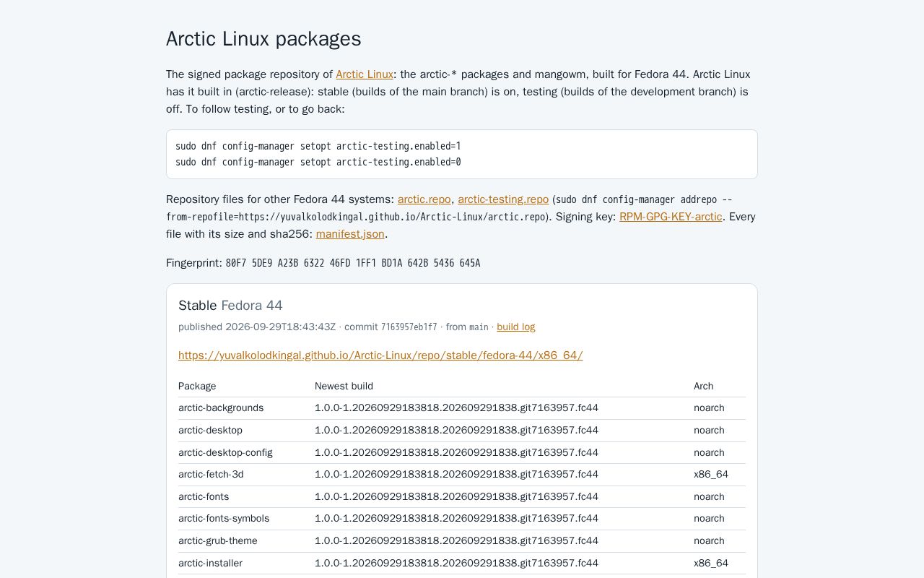
Task: Click the fingerprint value 80F7 5DE9
Action: pos(353,263)
